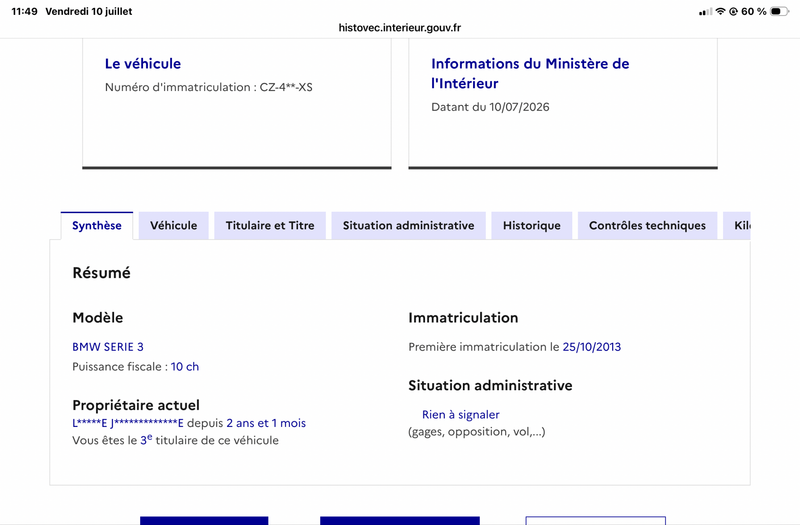Click 'Rien à signaler' status text
Screen dimensions: 800x525
(x=461, y=415)
